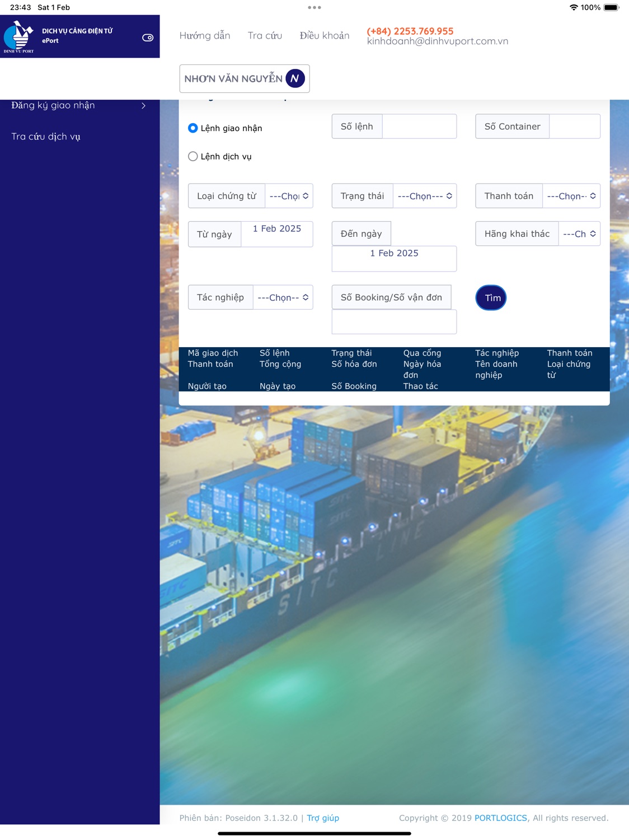Image resolution: width=629 pixels, height=840 pixels.
Task: Click the Người tạo column header
Action: [x=207, y=386]
